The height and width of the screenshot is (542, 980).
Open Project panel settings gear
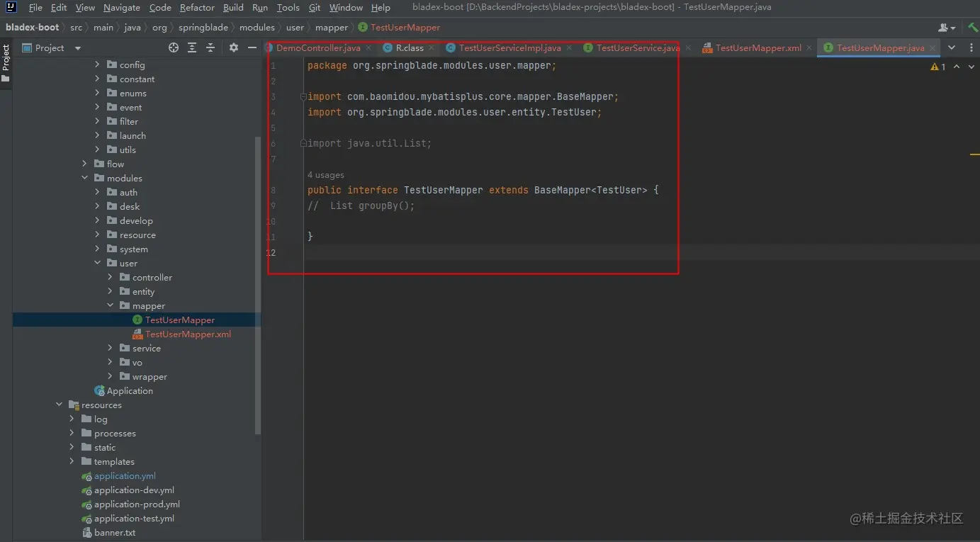coord(234,47)
